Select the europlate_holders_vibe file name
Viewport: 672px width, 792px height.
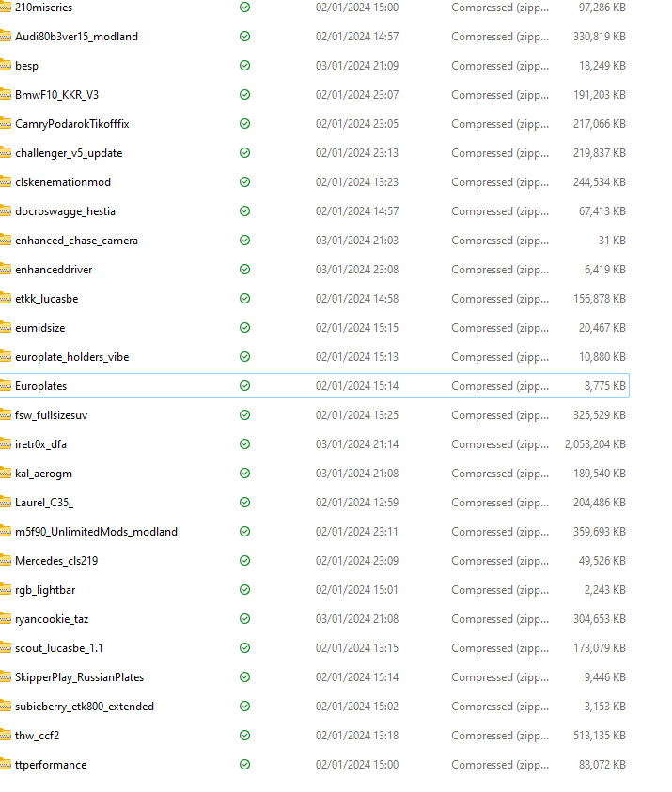coord(71,357)
